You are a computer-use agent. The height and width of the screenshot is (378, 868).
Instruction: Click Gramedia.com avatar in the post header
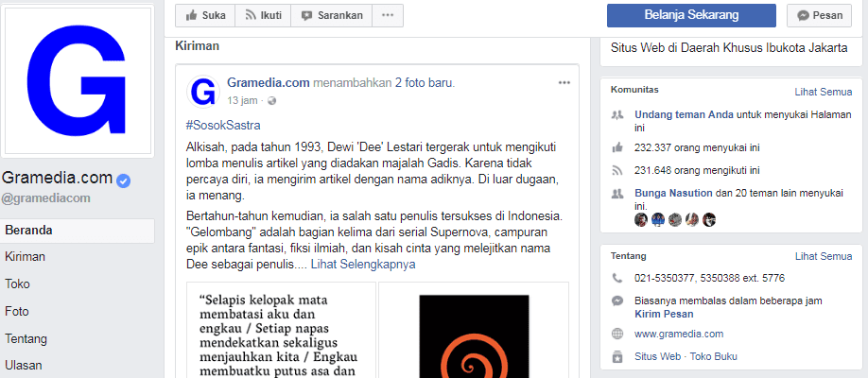tap(203, 92)
